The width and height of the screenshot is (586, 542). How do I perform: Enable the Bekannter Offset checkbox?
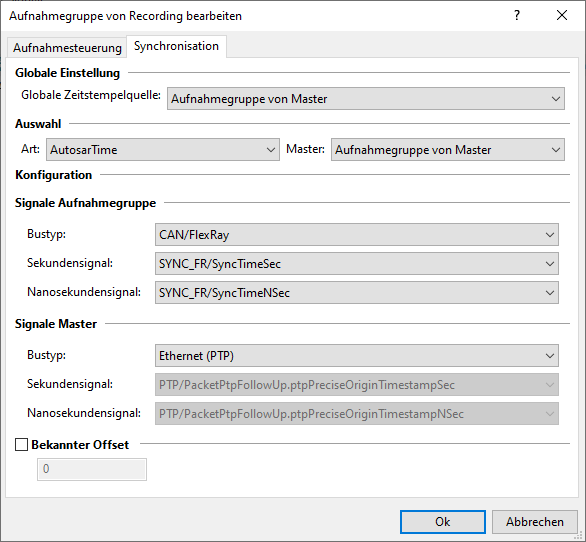pos(21,444)
